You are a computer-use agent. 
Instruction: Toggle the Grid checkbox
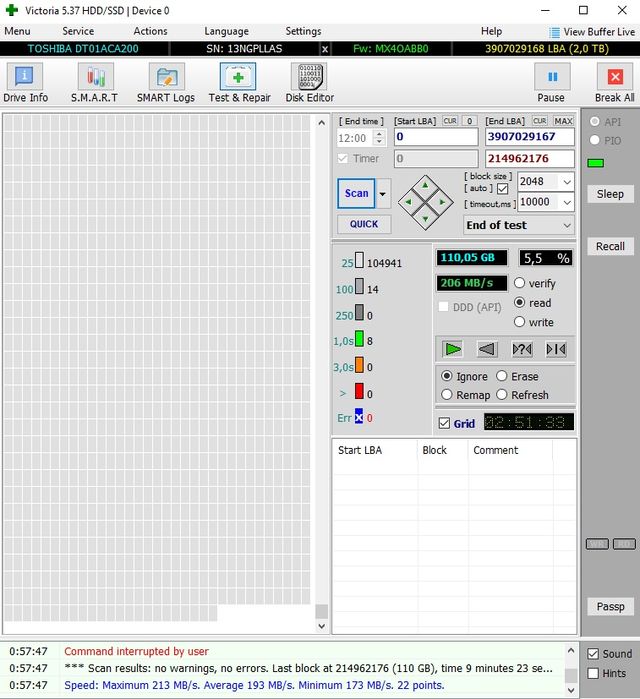pos(444,423)
